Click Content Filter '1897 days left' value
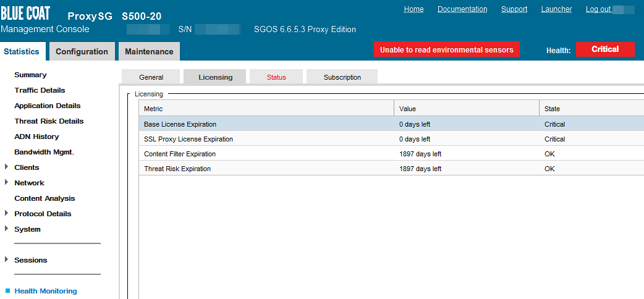Viewport: 644px width, 299px height. pos(420,154)
